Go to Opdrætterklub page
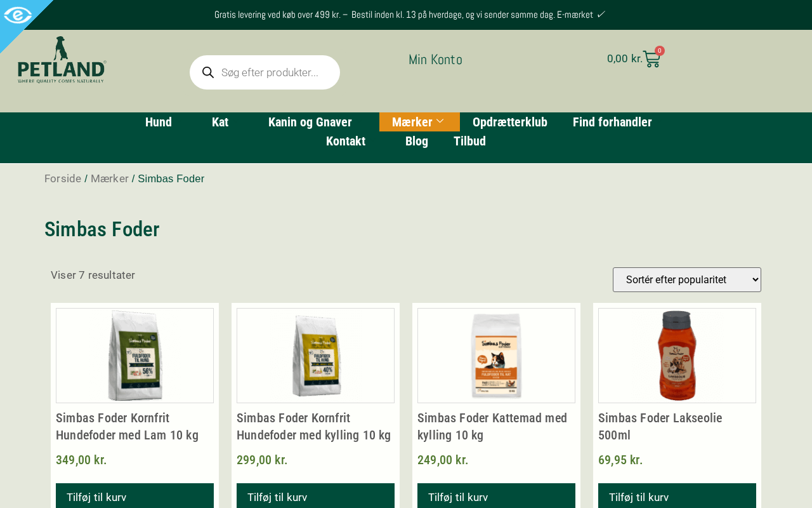 pyautogui.click(x=510, y=122)
